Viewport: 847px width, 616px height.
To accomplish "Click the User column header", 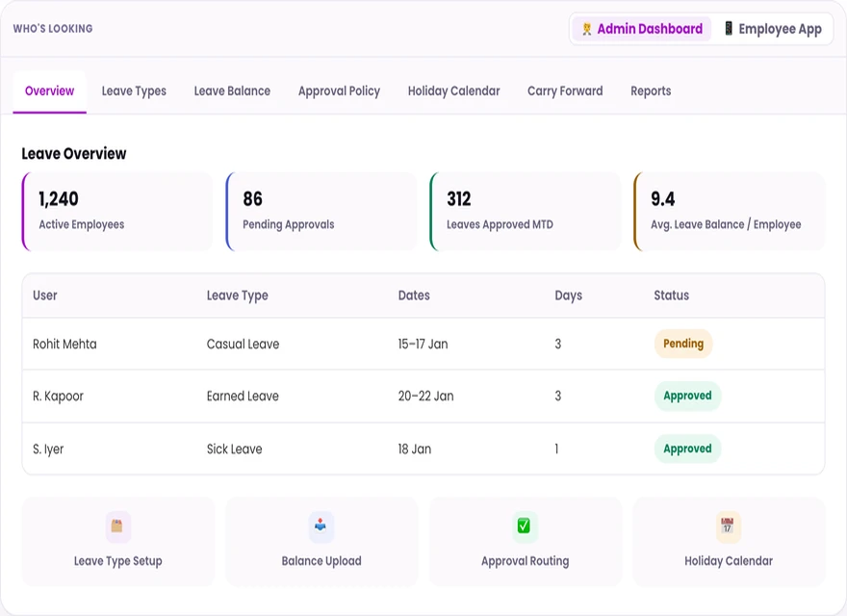I will pos(45,295).
